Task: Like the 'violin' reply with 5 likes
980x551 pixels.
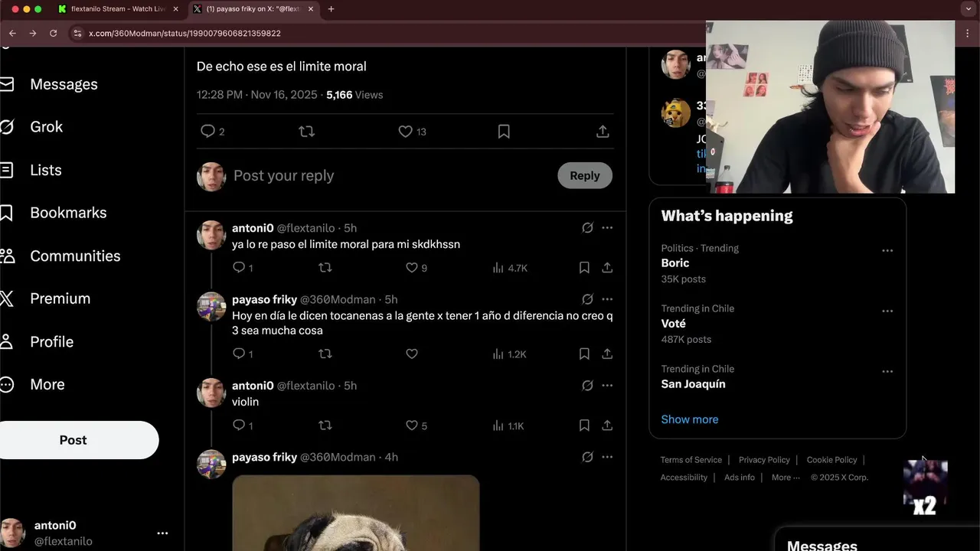Action: 412,425
